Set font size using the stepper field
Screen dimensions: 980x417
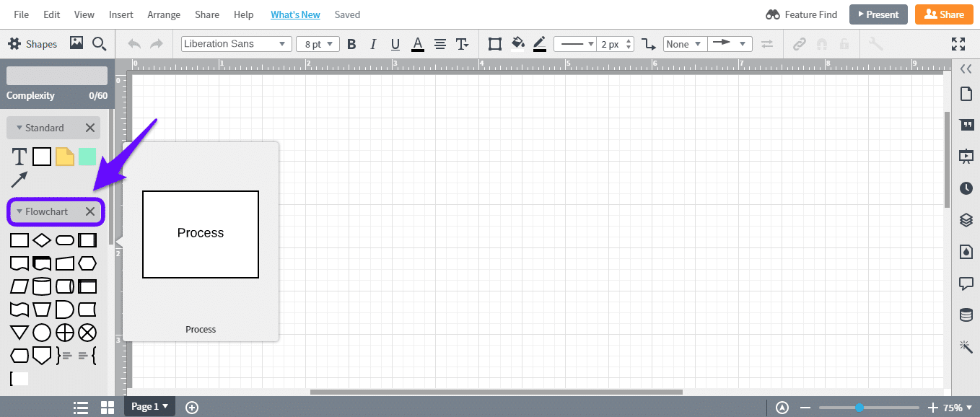pos(318,43)
